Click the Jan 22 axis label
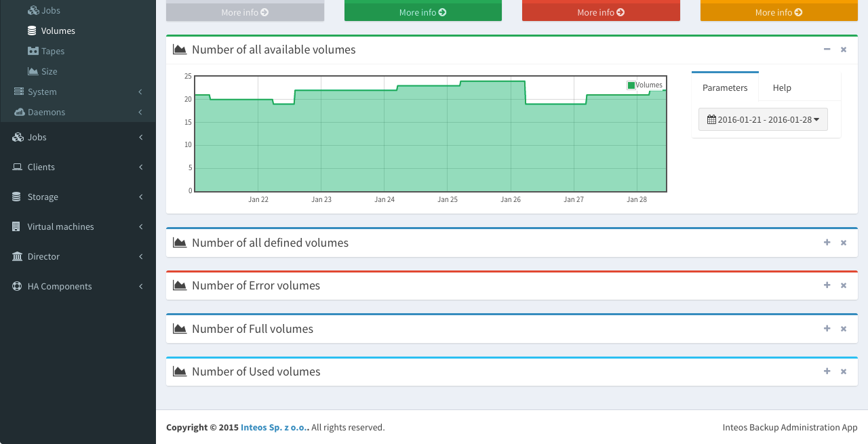This screenshot has width=868, height=444. point(258,199)
